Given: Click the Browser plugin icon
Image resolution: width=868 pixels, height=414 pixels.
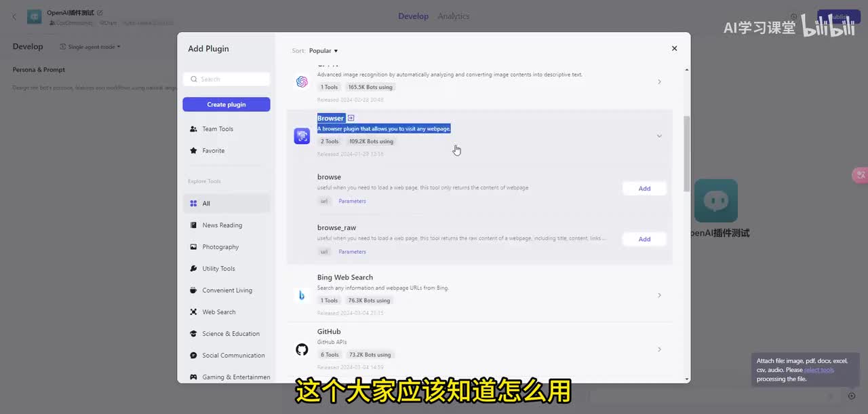Looking at the screenshot, I should (302, 136).
